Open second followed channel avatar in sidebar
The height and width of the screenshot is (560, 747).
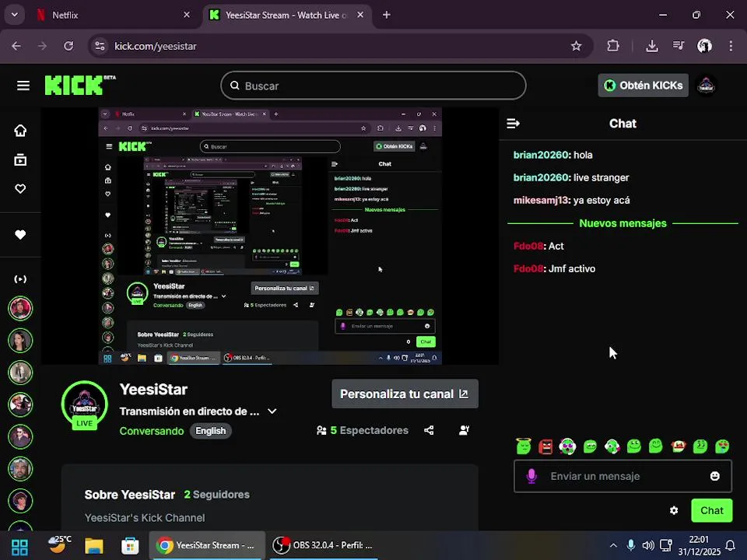tap(20, 341)
